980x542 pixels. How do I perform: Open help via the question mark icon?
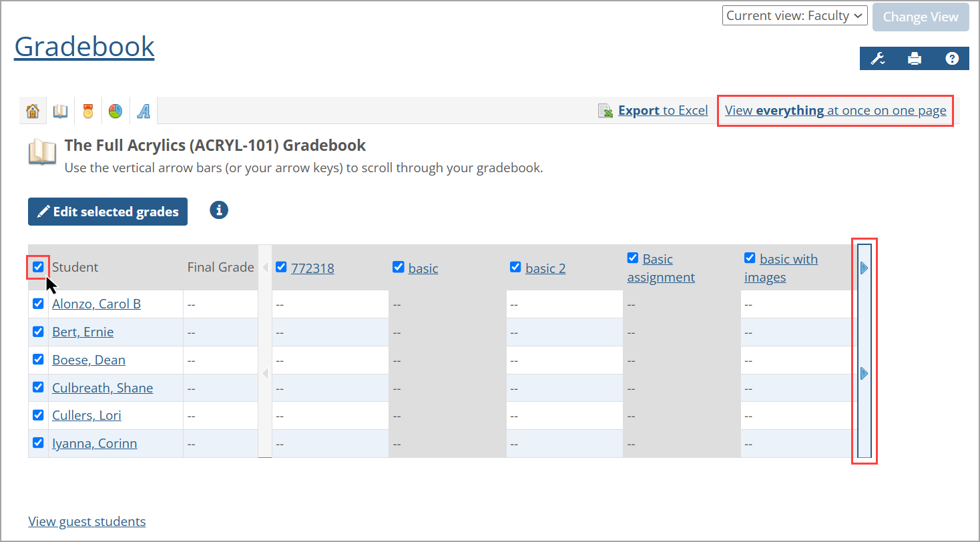[952, 58]
